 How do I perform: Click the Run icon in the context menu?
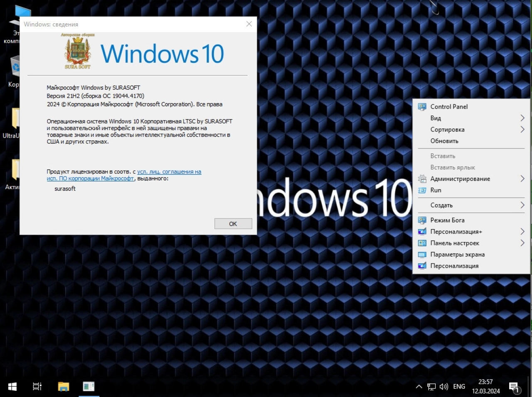[x=422, y=190]
